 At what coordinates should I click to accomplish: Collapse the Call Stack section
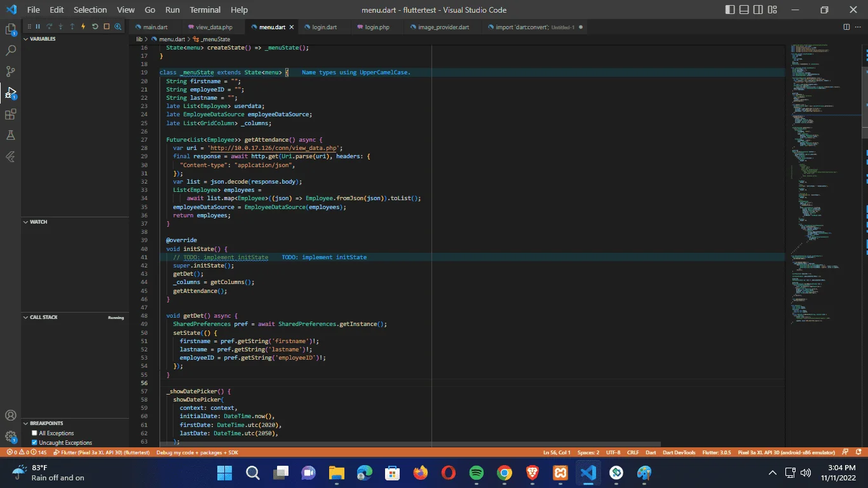pos(74,317)
